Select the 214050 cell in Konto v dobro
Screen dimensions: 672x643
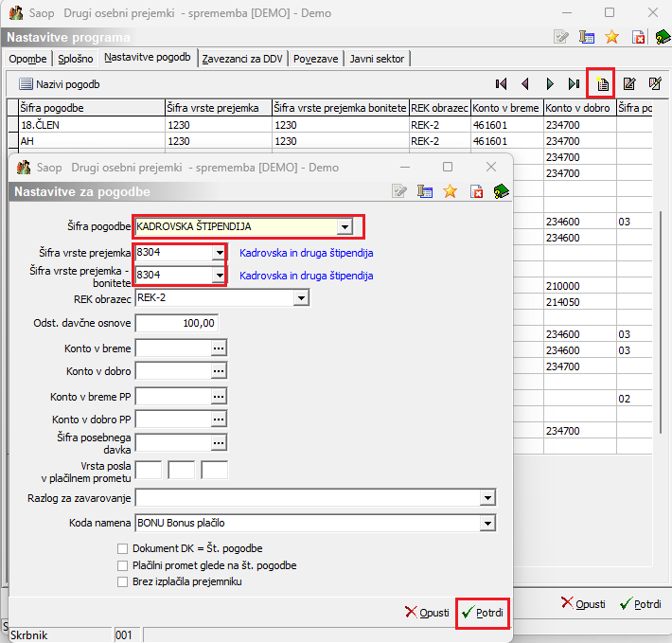579,302
